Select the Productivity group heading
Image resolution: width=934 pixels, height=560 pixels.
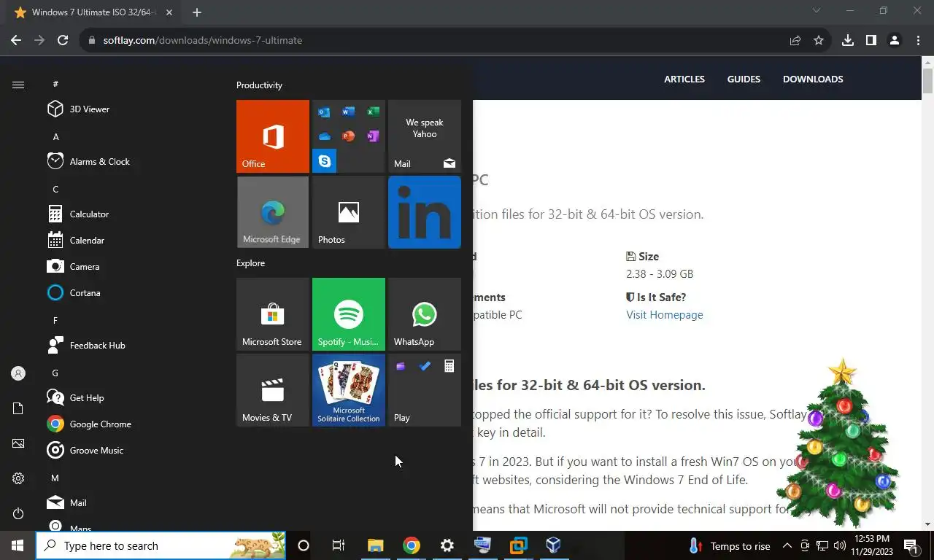point(259,85)
